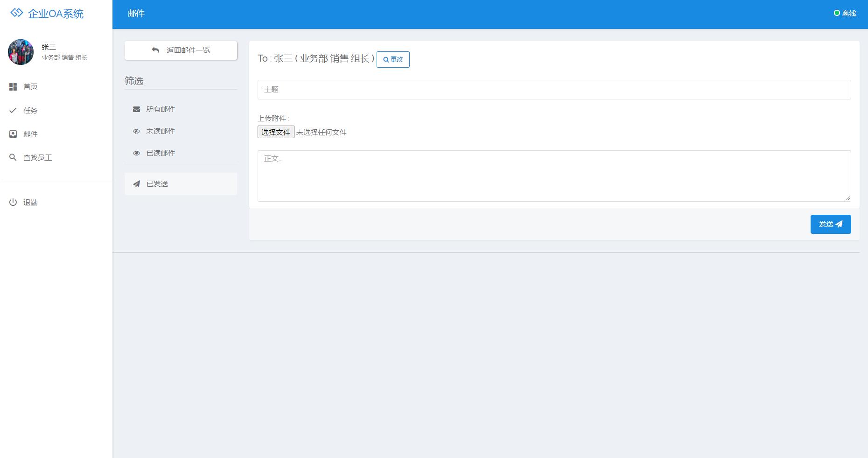Click 更改 to change the recipient
The image size is (868, 458).
coord(393,59)
